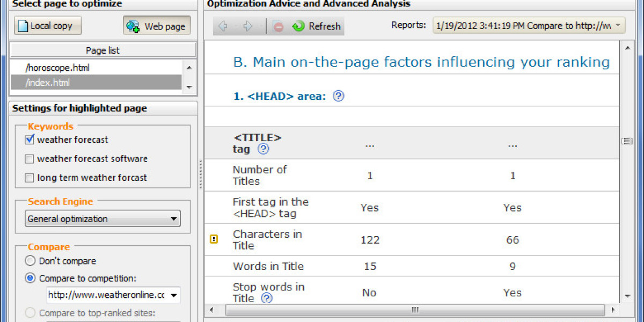
Task: Click the horizontal scrollbar of report
Action: pyautogui.click(x=414, y=310)
